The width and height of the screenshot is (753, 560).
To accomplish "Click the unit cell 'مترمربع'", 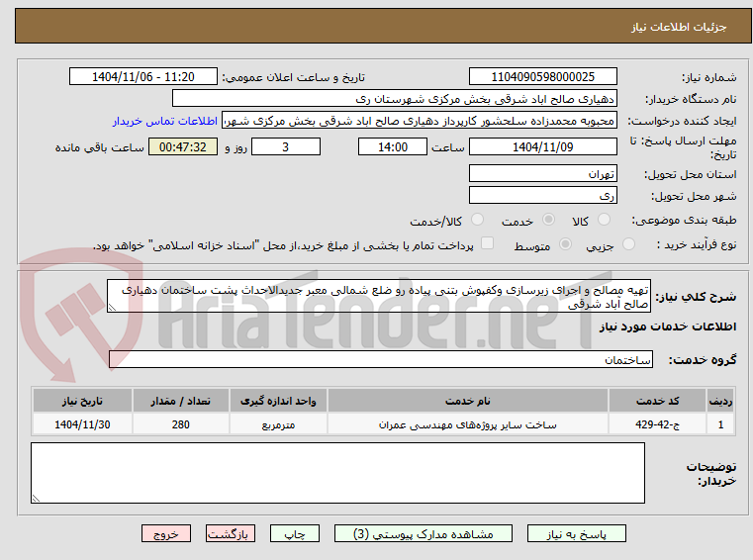I will click(x=278, y=424).
